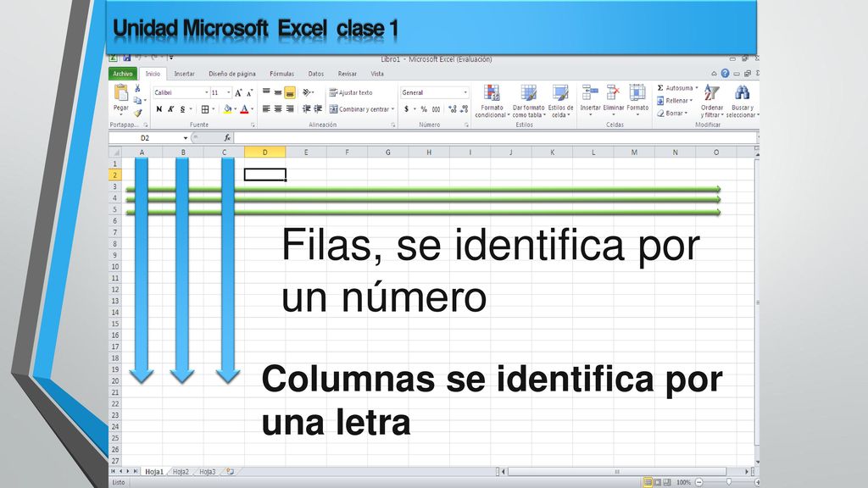Screen dimensions: 868x488
Task: Click the Buscar y seleccionar binoculars icon
Action: [742, 93]
